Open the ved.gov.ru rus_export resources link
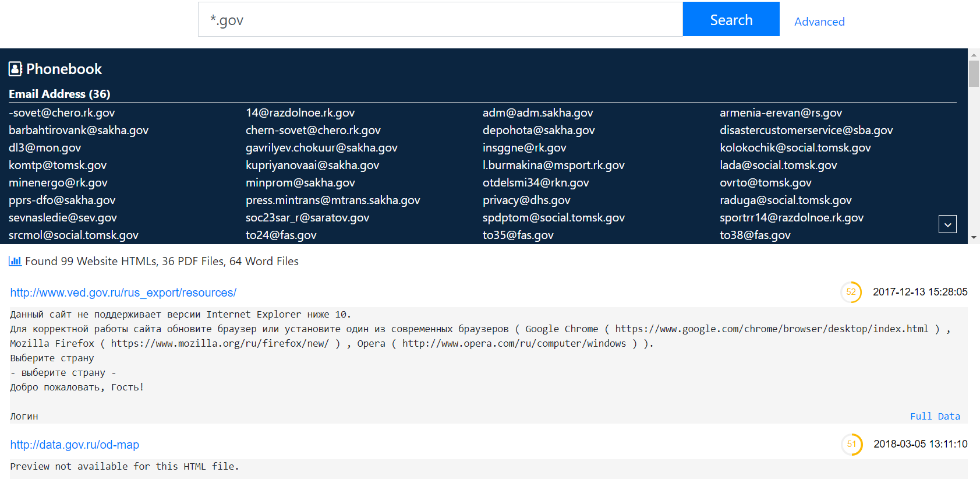This screenshot has width=980, height=479. point(123,293)
